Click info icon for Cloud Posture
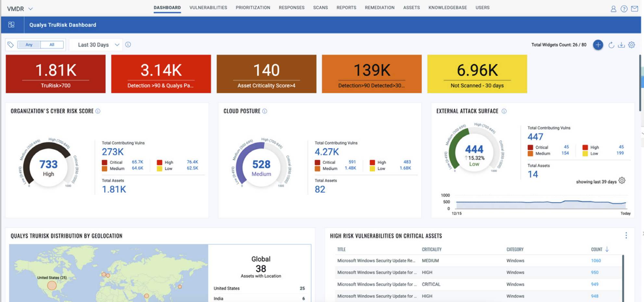This screenshot has height=302, width=644. pos(265,111)
